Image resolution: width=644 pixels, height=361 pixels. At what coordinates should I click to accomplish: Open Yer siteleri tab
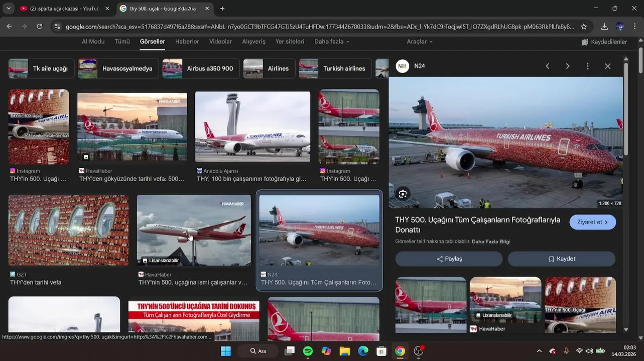point(290,42)
